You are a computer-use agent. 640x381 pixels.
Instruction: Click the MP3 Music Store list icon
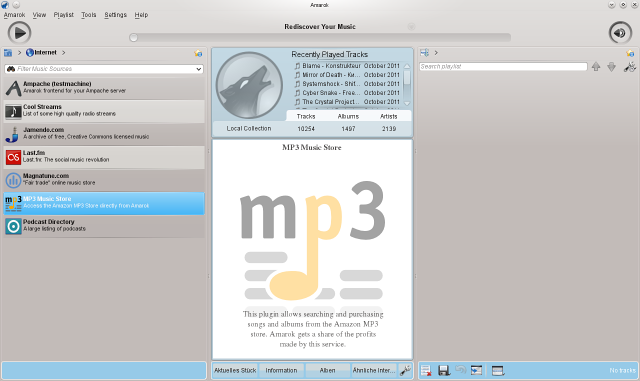click(13, 203)
